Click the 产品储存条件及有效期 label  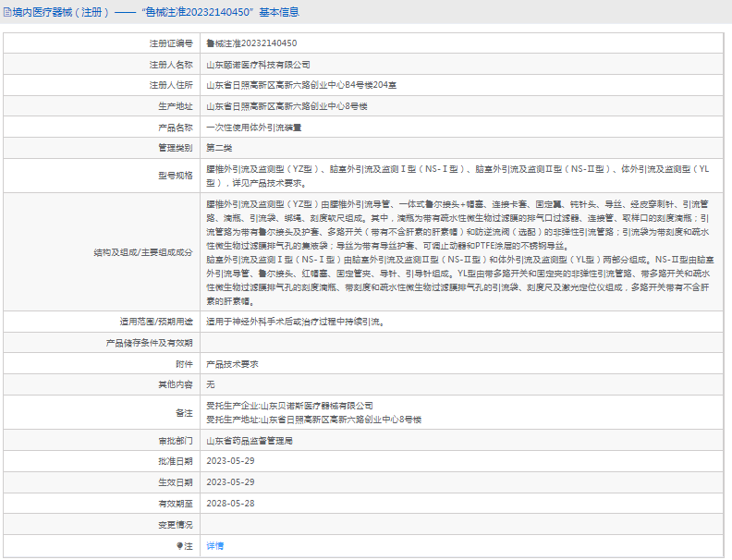tap(150, 343)
